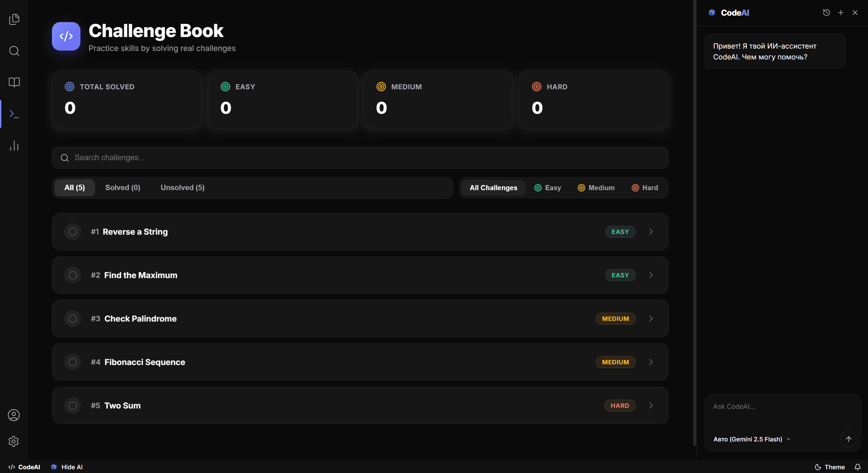Open the search icon in left sidebar
Screen dimensions: 868x473
[14, 51]
